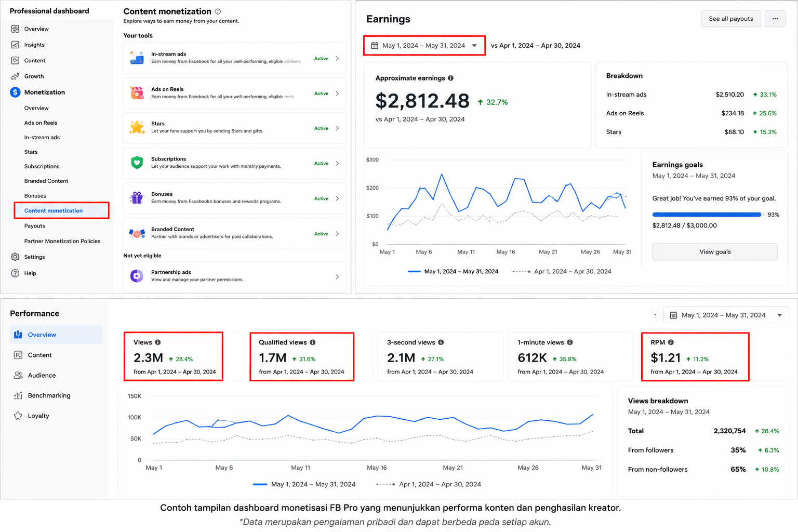The width and height of the screenshot is (798, 532).
Task: Click the Ads on Reels $234.18 breakdown row
Action: tap(691, 113)
